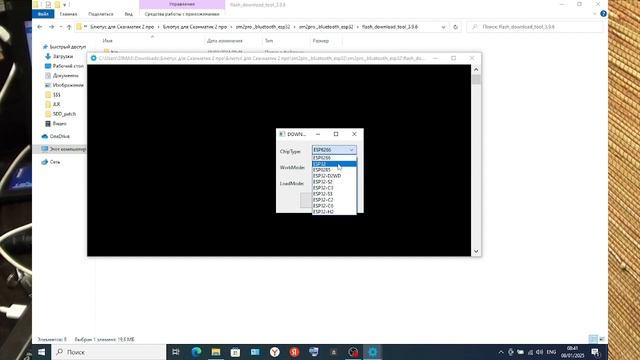Open File Explorer taskbar icon
Screen dimensions: 640x360
[x=216, y=352]
